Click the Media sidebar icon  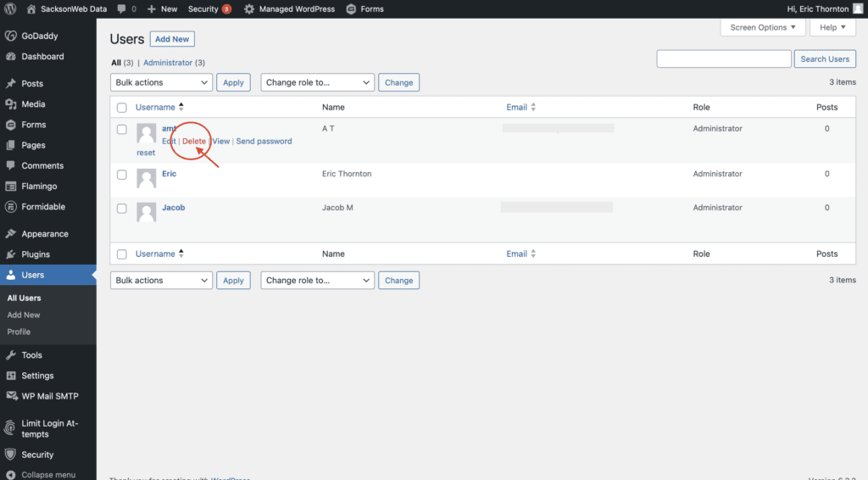(10, 104)
